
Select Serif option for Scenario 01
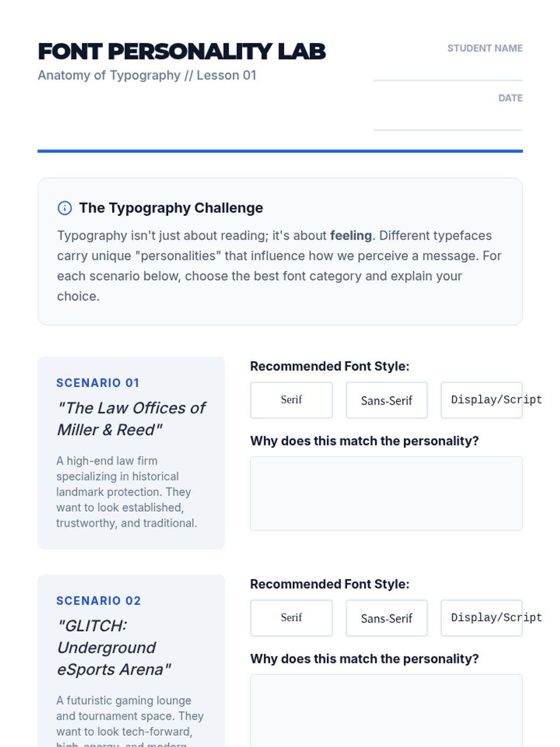point(291,400)
